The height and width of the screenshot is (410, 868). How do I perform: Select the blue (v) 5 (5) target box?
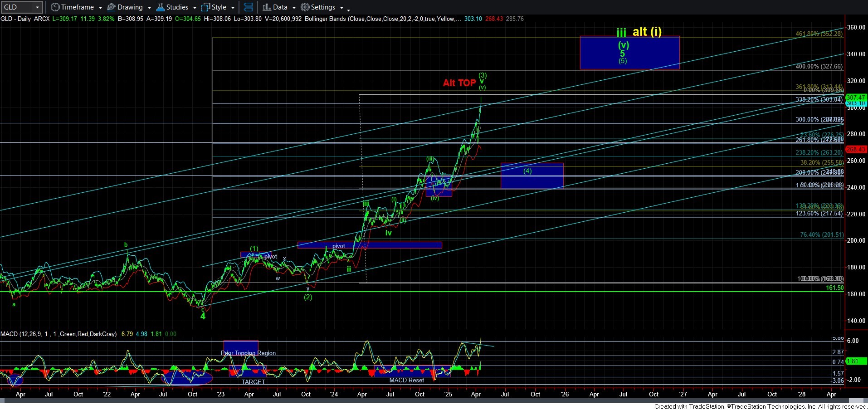pos(630,53)
